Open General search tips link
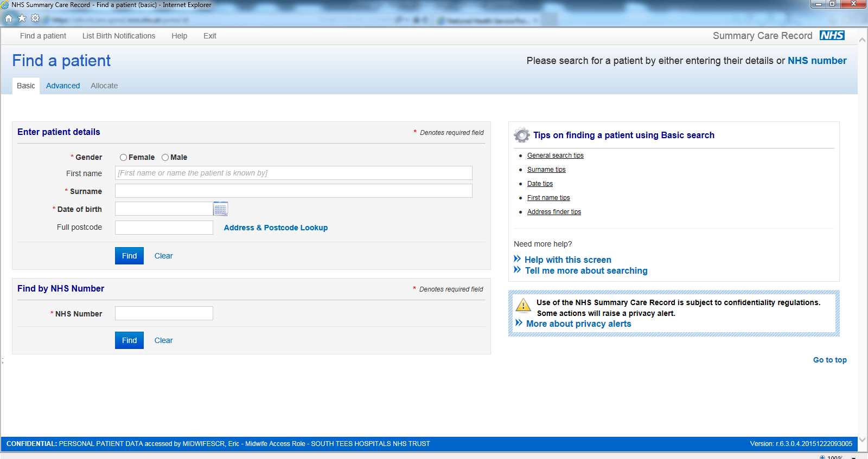The image size is (868, 459). [x=556, y=156]
